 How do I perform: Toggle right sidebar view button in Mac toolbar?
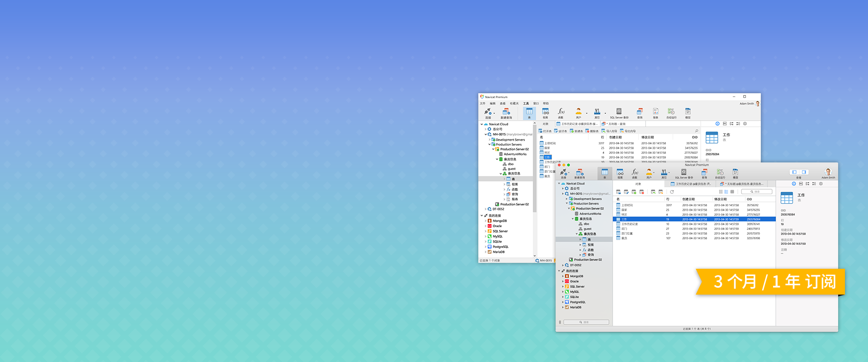[804, 172]
